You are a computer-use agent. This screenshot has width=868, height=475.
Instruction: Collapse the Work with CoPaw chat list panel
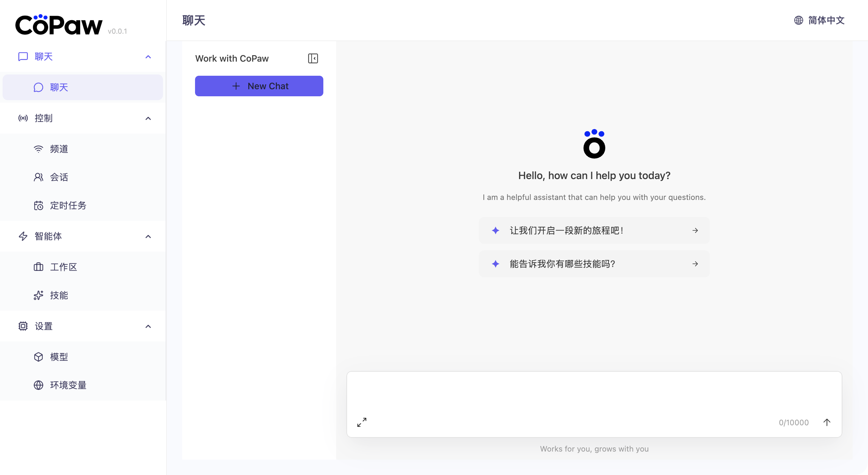pos(313,58)
